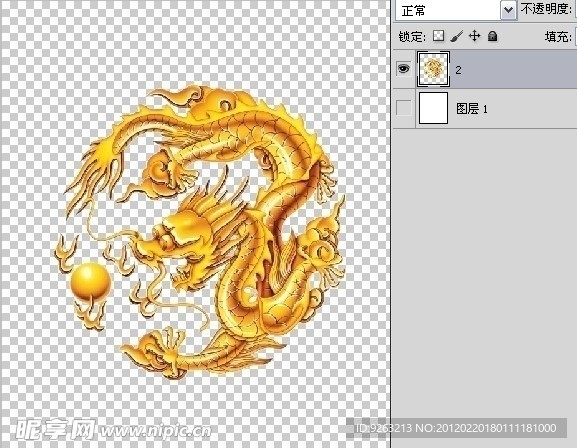This screenshot has height=448, width=577.
Task: Click the layer name 图层 1
Action: pyautogui.click(x=472, y=109)
